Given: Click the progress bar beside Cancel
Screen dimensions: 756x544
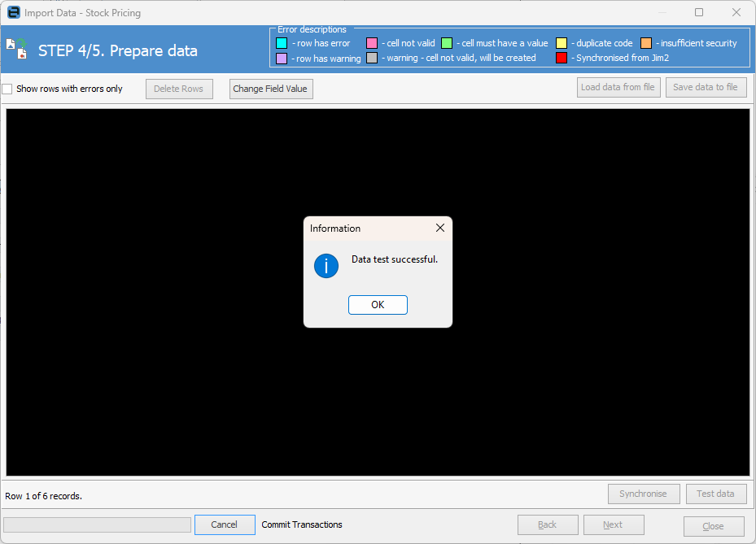Looking at the screenshot, I should (98, 524).
